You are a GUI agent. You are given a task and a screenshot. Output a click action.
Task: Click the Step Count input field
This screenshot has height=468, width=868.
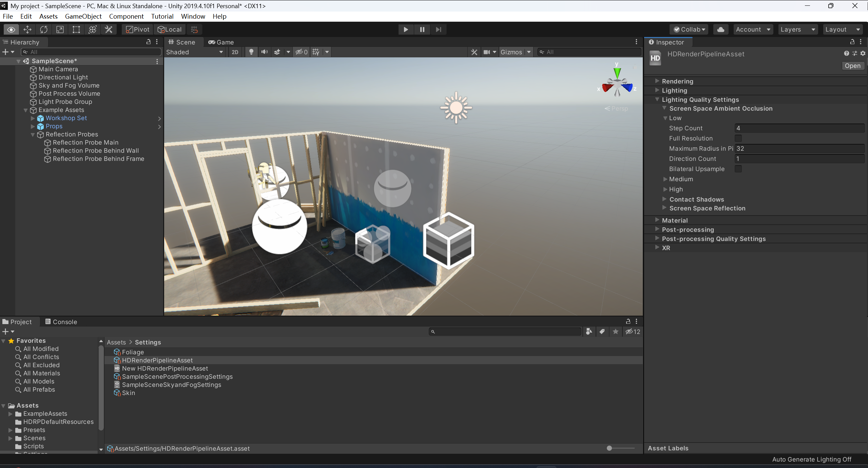[x=799, y=128]
